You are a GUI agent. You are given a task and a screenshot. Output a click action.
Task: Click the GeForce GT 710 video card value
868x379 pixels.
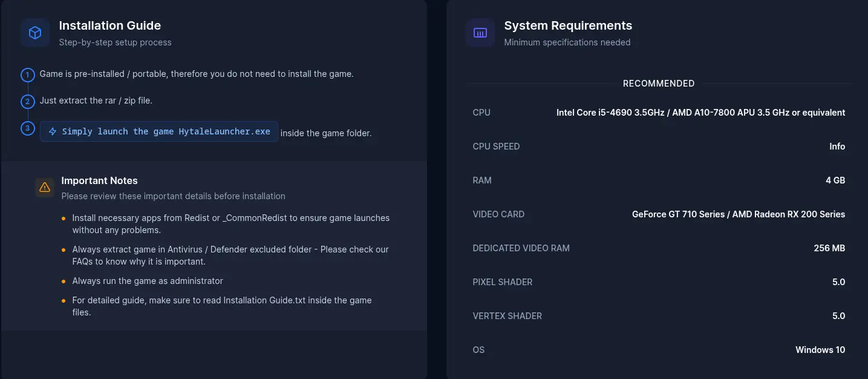[x=739, y=214]
